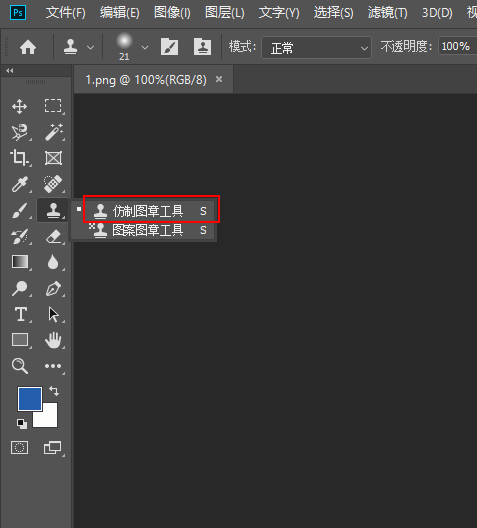Select the Eyedropper tool
This screenshot has height=528, width=477.
(20, 184)
